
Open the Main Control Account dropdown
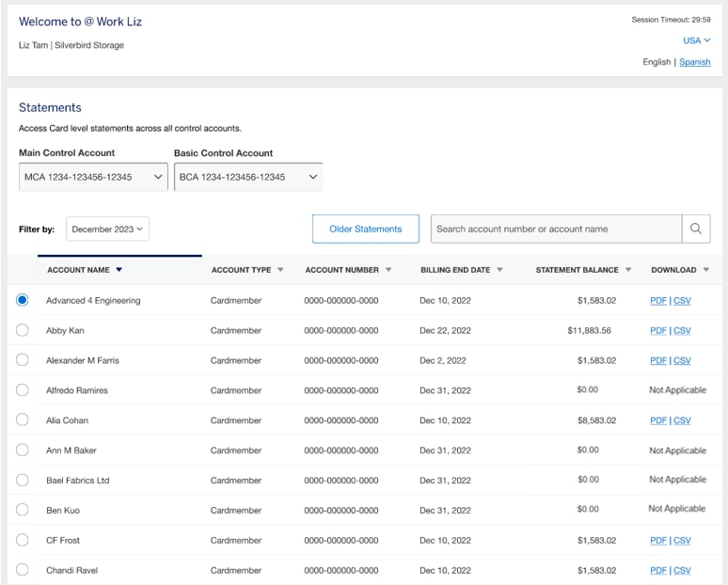(x=93, y=177)
